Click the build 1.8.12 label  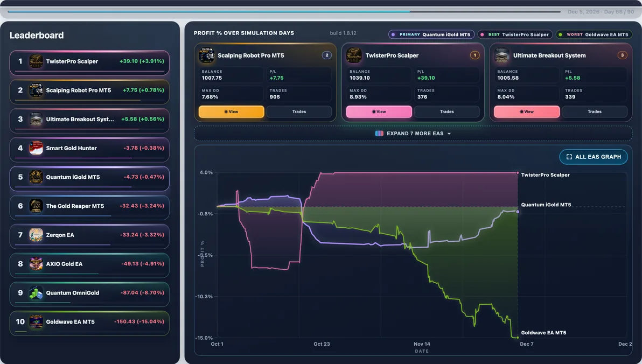tap(343, 33)
